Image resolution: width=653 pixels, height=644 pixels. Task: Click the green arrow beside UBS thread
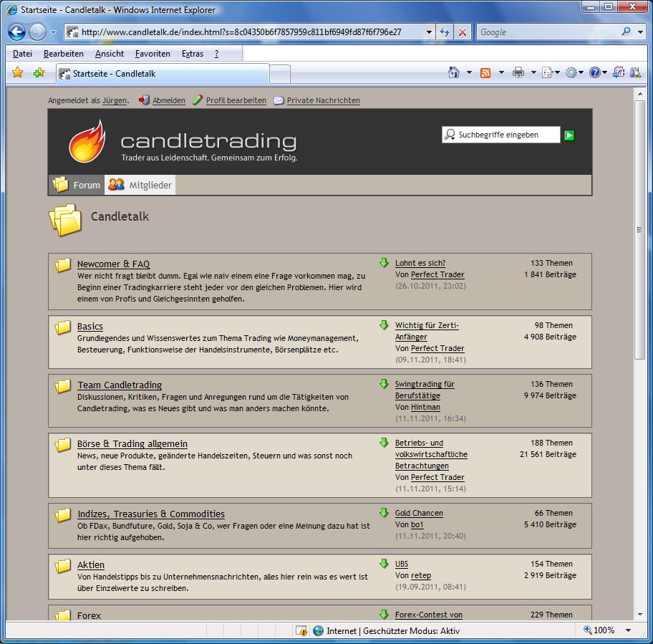pos(384,563)
